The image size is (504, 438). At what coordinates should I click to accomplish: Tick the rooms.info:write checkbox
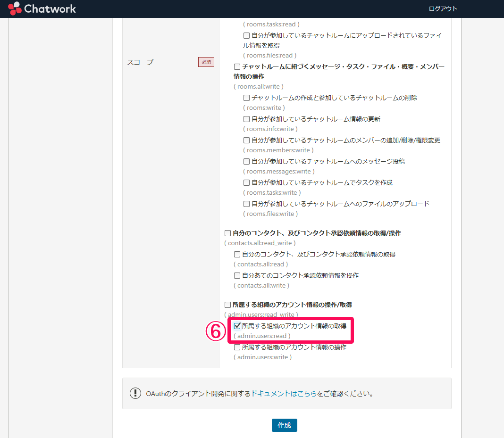pos(246,119)
